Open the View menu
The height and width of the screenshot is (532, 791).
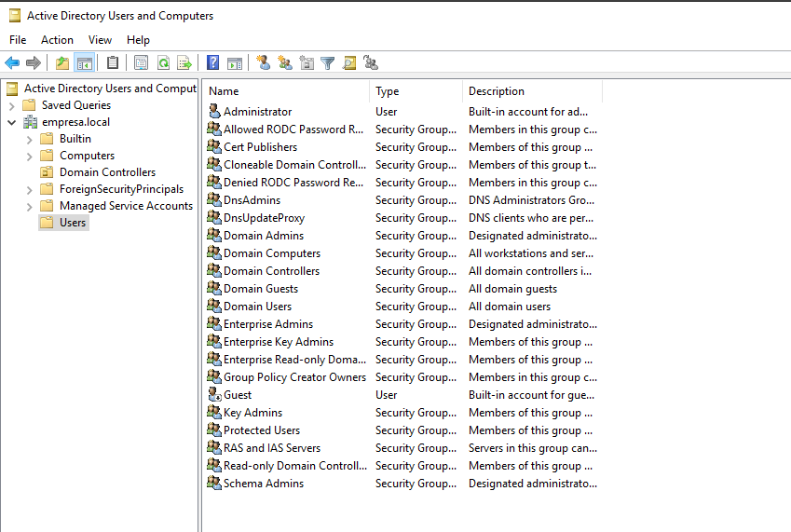pyautogui.click(x=100, y=40)
